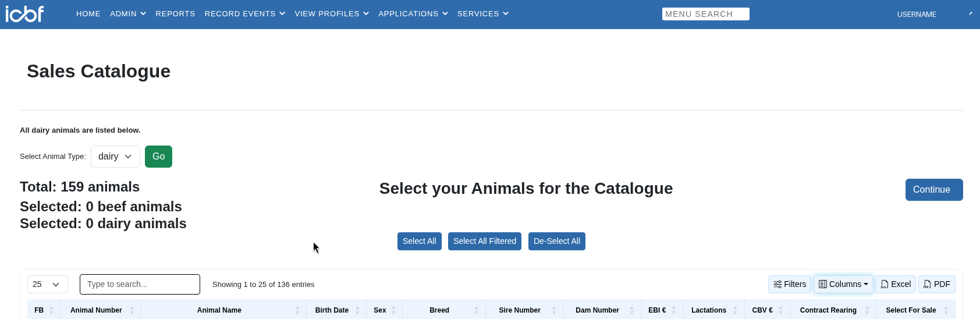Click the ICBF logo
980x319 pixels.
coord(24,13)
